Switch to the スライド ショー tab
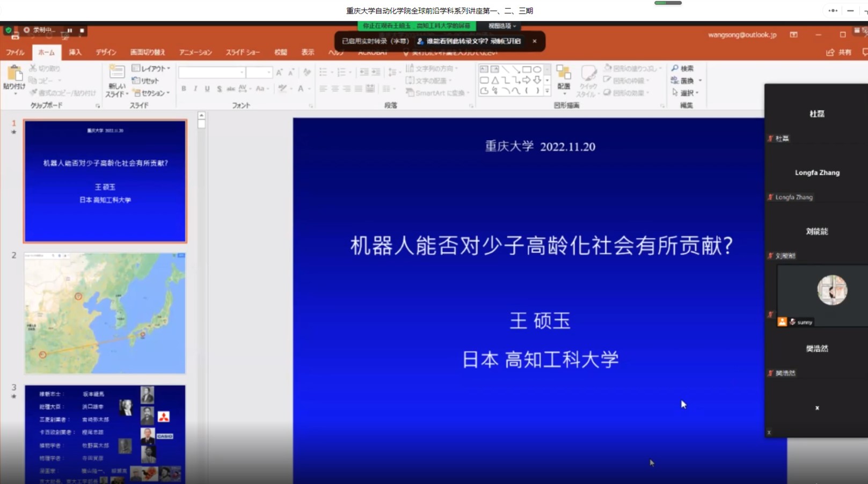Image resolution: width=868 pixels, height=484 pixels. coord(243,52)
